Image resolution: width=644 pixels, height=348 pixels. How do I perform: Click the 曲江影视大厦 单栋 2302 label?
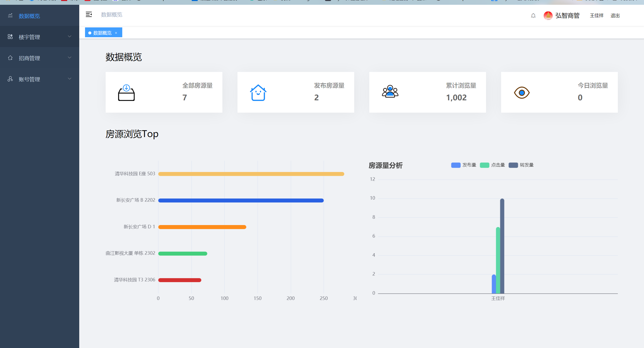point(130,253)
